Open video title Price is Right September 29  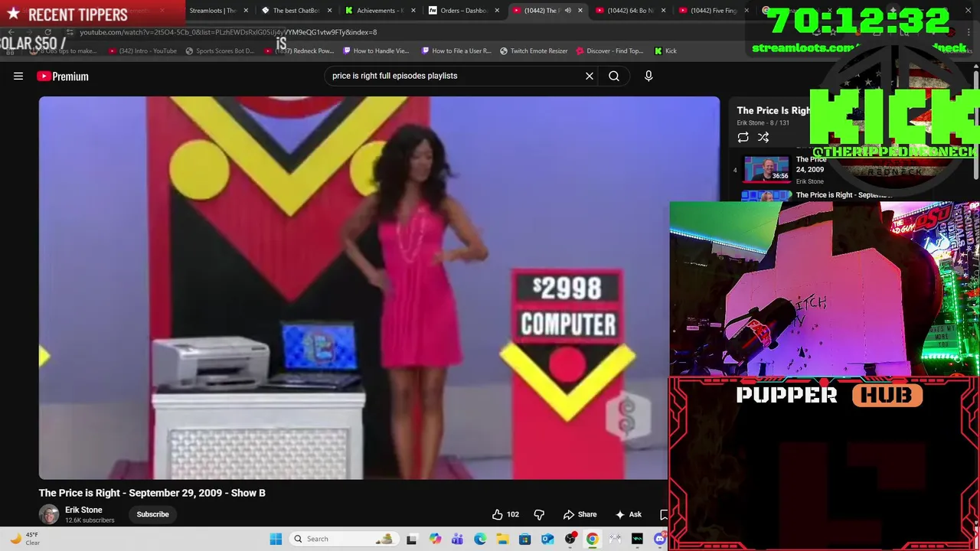152,493
